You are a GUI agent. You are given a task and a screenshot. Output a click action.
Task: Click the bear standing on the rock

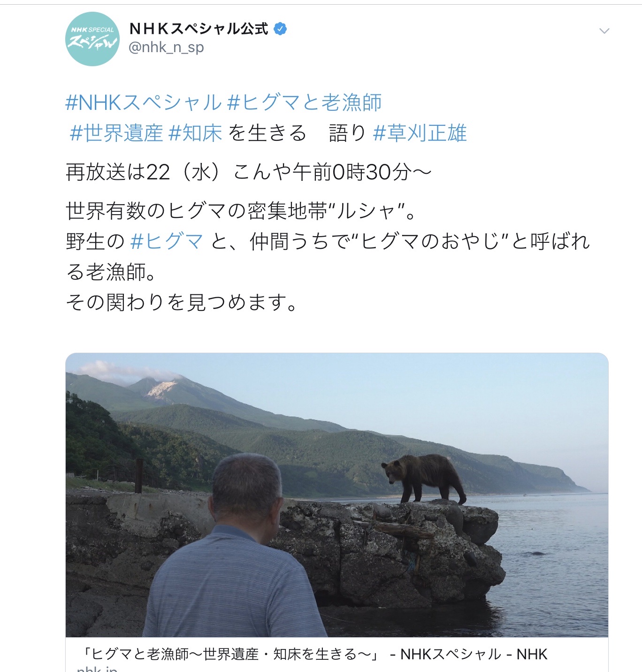(424, 479)
